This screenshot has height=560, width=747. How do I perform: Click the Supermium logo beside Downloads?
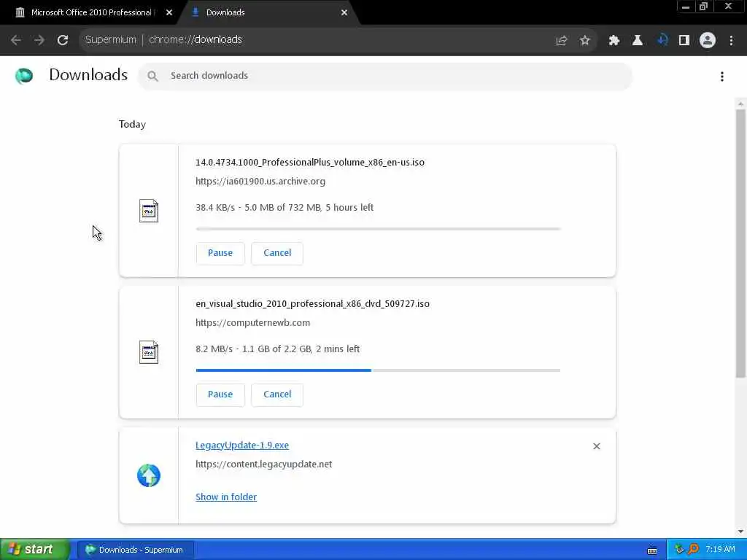[24, 76]
